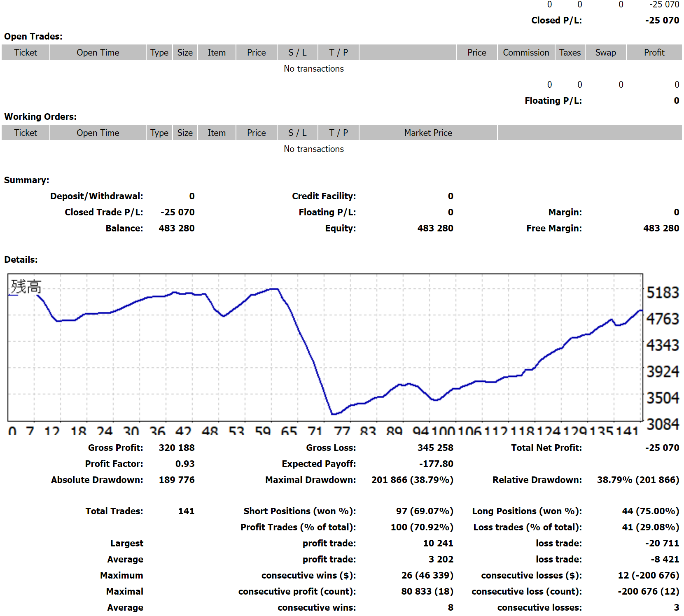Image resolution: width=684 pixels, height=616 pixels.
Task: Select the Free Margin label
Action: coord(554,228)
